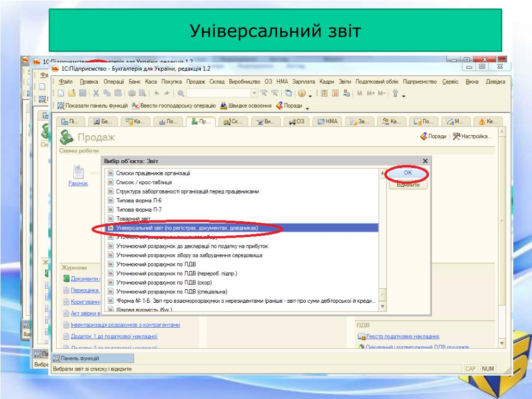The height and width of the screenshot is (399, 532).
Task: Click the Cut scissors icon
Action: (x=96, y=93)
